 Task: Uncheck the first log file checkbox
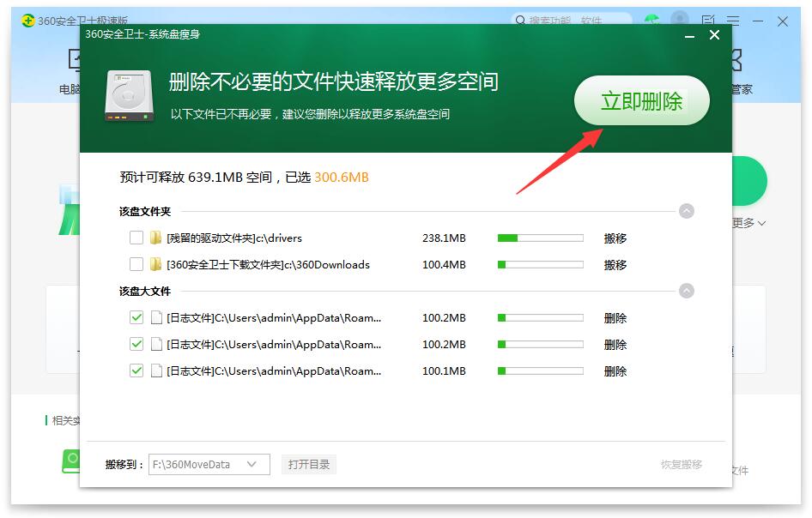136,317
